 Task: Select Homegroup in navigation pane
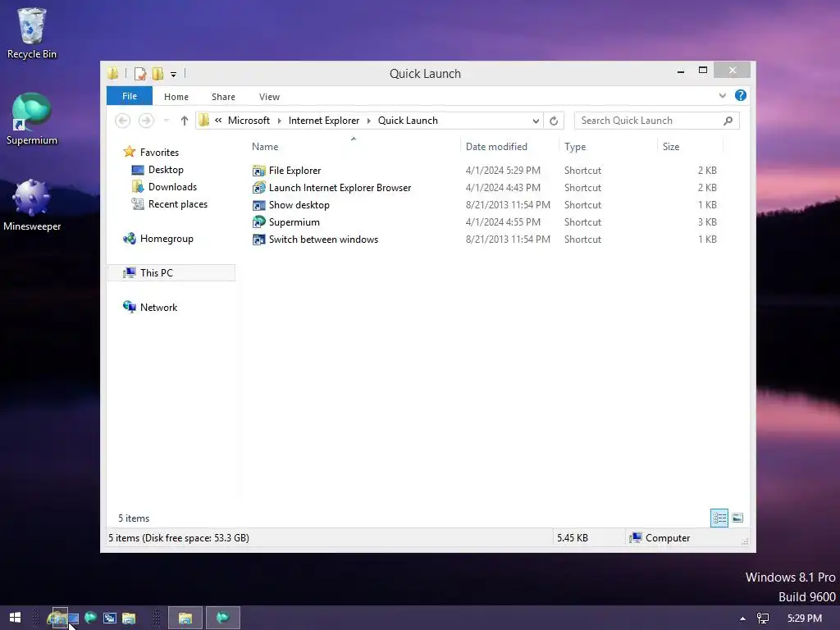158,239
